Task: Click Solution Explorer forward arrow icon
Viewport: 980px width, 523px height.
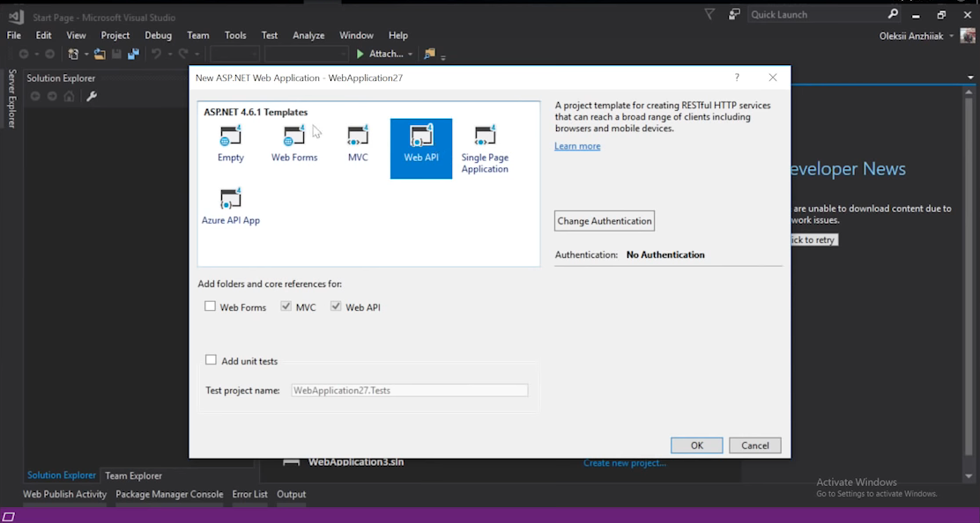Action: (53, 96)
